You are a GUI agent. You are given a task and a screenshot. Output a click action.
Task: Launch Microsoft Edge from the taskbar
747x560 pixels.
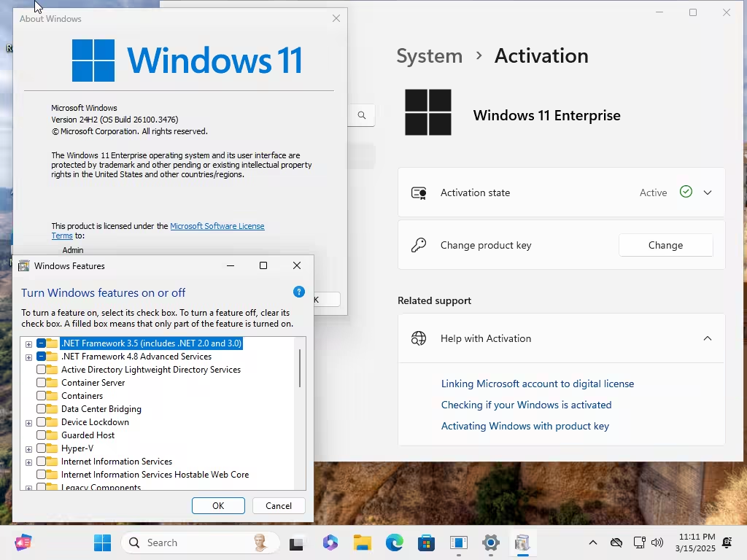click(395, 542)
